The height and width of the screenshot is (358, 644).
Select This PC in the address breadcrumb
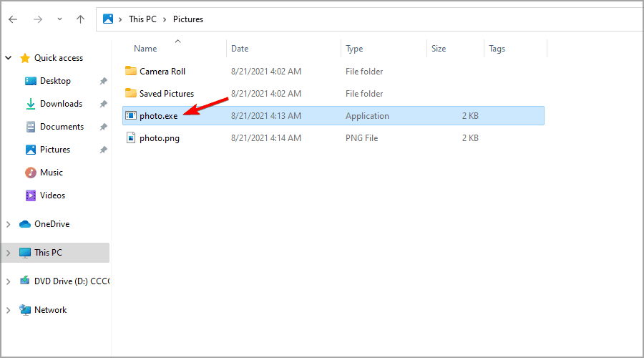point(142,19)
